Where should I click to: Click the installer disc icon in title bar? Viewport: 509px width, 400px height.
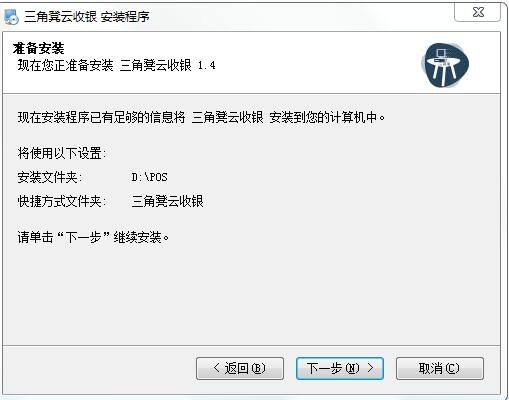(x=11, y=16)
